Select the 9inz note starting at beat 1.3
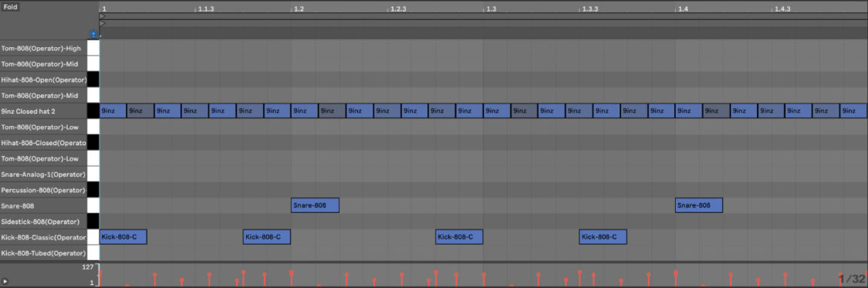The image size is (868, 288). click(497, 110)
